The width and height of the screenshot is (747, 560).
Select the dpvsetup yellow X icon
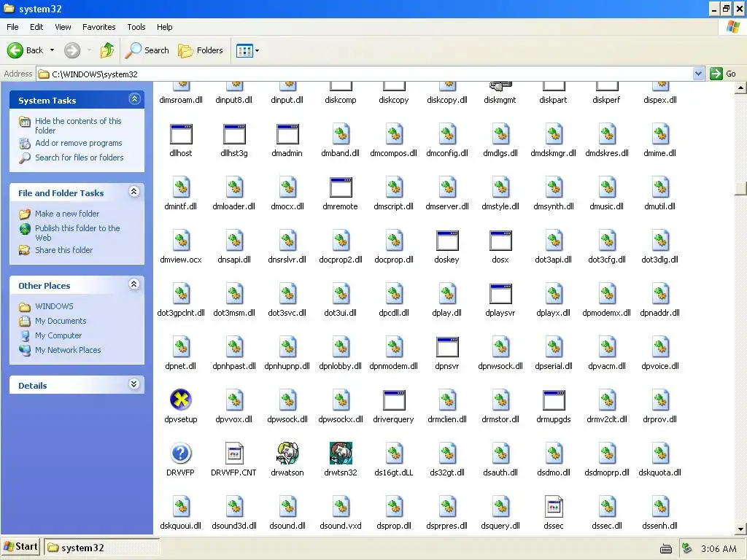pyautogui.click(x=181, y=400)
